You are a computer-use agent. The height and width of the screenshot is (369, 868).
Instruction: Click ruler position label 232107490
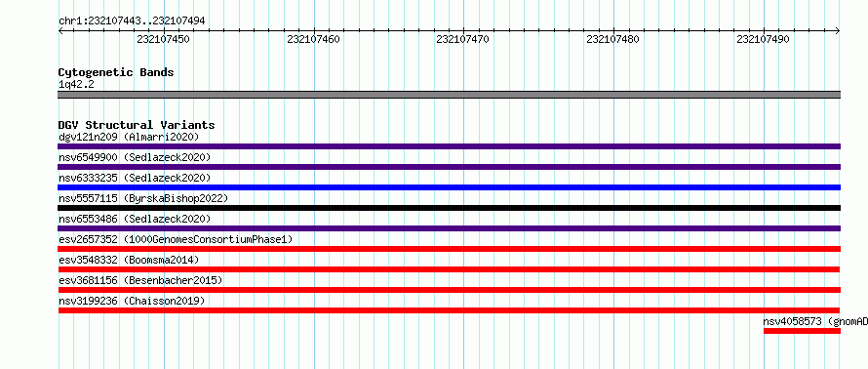pos(763,39)
